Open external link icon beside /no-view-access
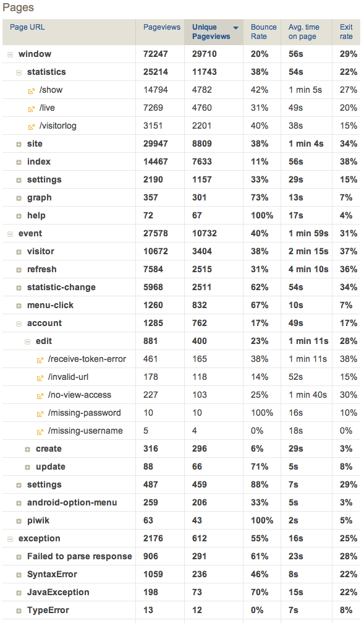Image resolution: width=364 pixels, height=623 pixels. [40, 396]
